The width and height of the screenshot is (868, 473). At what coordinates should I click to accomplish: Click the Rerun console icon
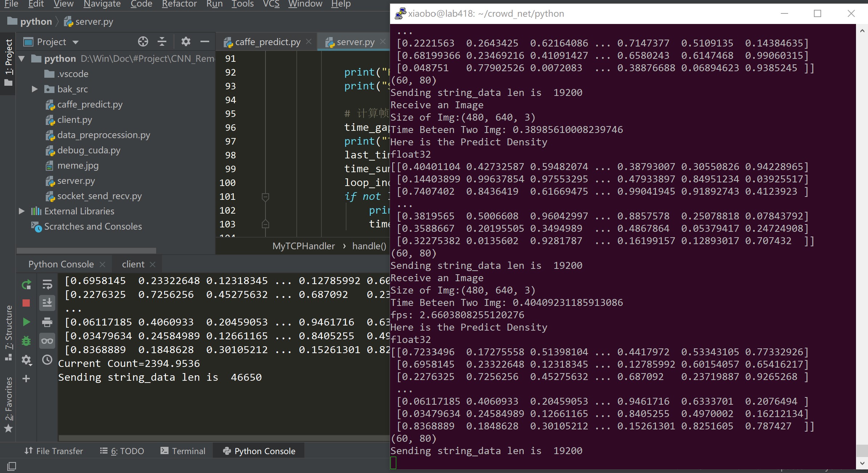tap(26, 284)
